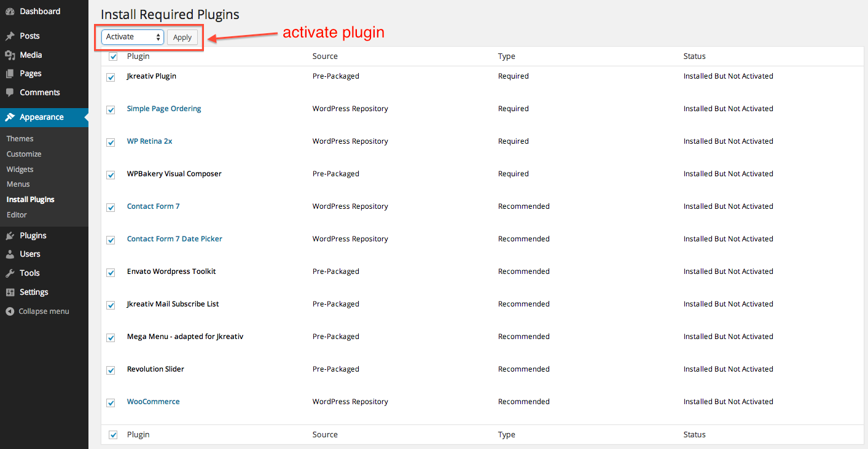Click the Source column header at top
868x449 pixels.
pyautogui.click(x=325, y=56)
